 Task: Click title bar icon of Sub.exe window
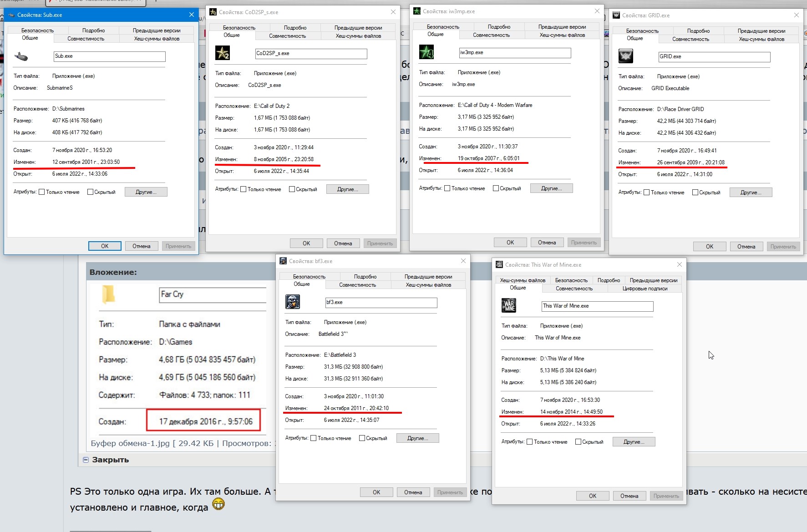coord(11,15)
